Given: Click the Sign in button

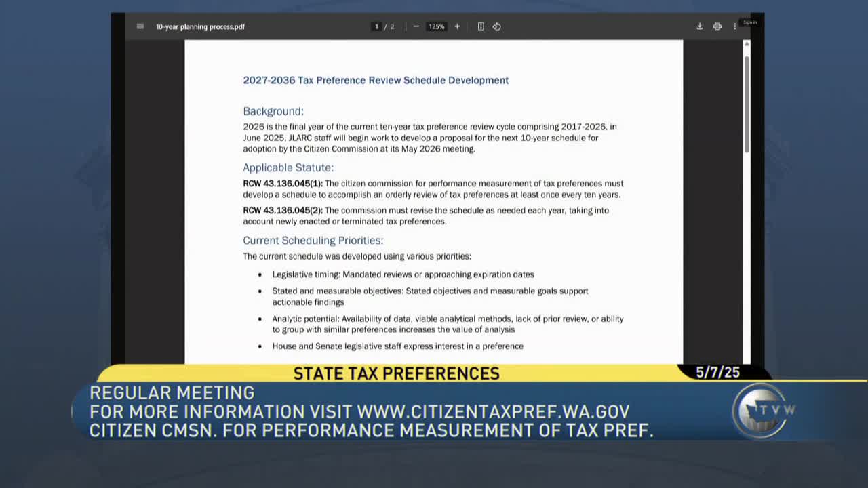Looking at the screenshot, I should 750,22.
